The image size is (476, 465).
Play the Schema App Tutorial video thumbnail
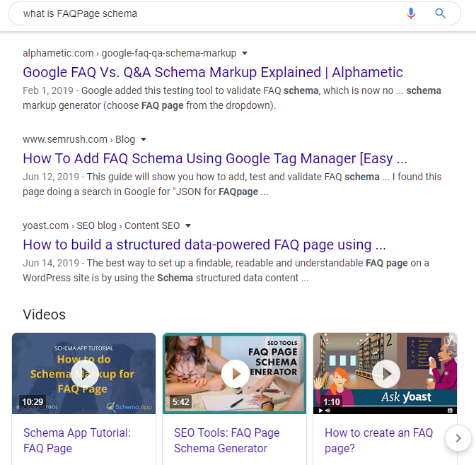pos(83,373)
